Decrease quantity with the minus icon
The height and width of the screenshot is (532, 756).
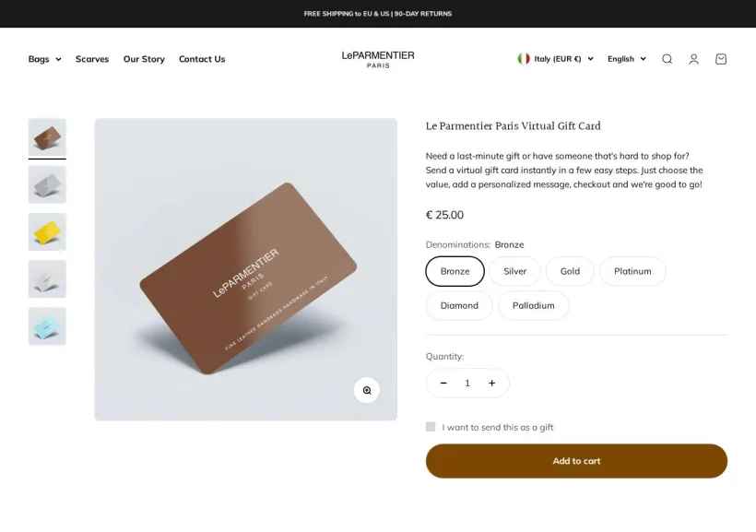pos(443,383)
